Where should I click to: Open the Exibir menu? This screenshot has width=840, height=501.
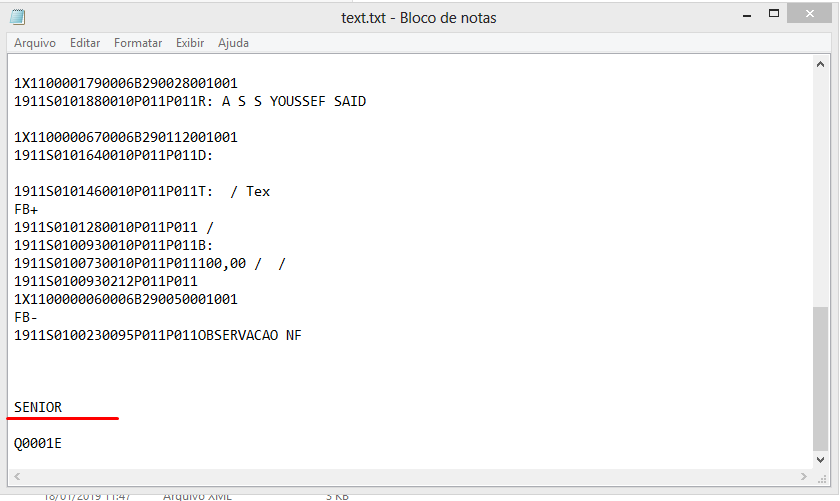pyautogui.click(x=190, y=43)
